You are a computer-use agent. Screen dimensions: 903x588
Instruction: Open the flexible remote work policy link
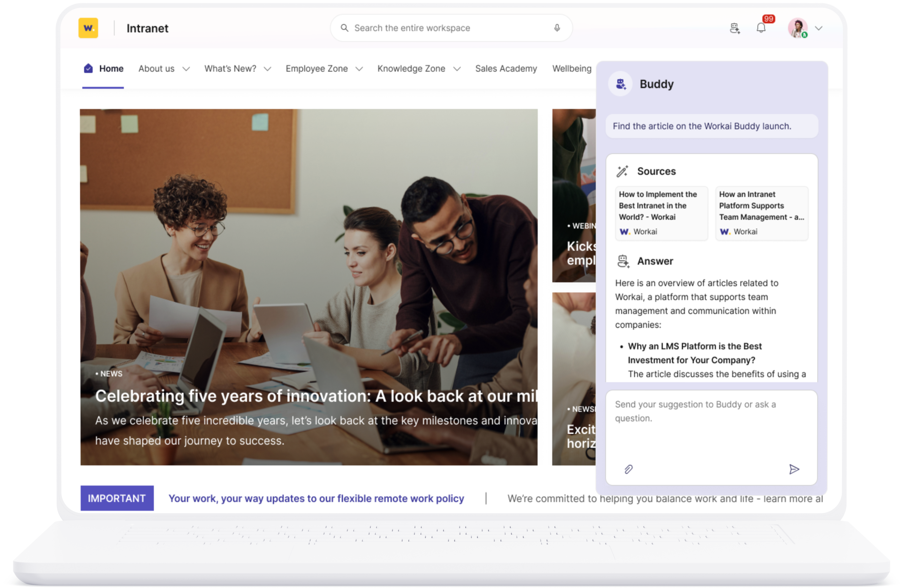point(316,498)
